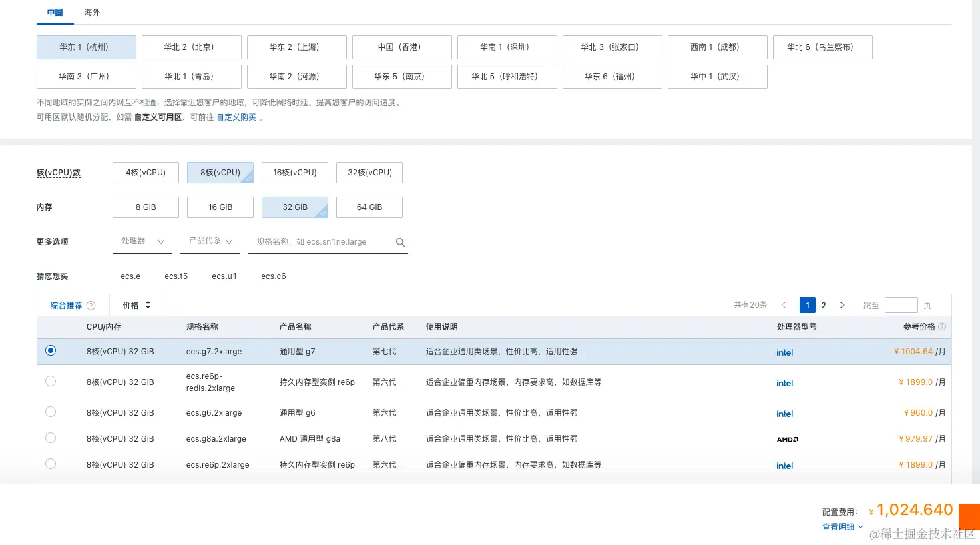Select region 华南 3 (广州)
Screen dimensions: 980x545
[87, 77]
